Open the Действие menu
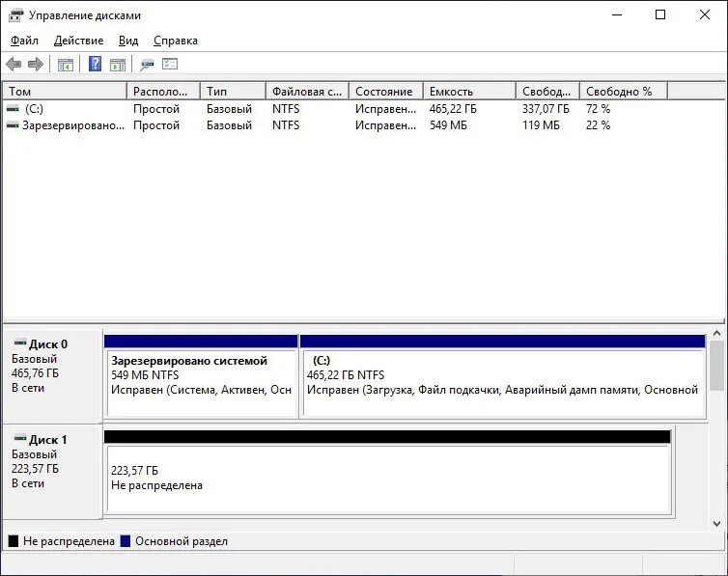Viewport: 728px width, 576px height. [x=79, y=41]
